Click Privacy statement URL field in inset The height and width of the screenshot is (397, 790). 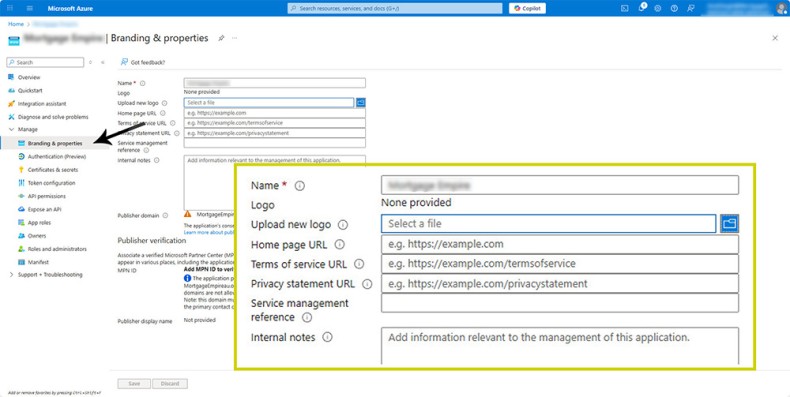pos(560,284)
